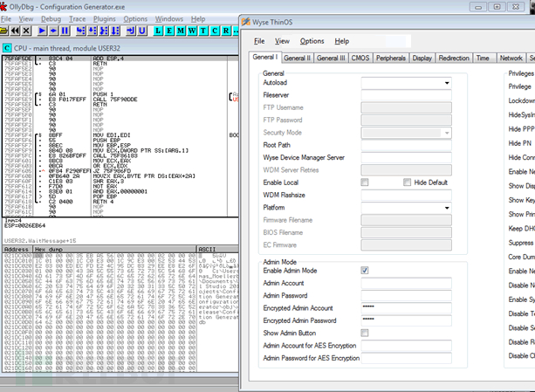Select the Peripherals tab
Image resolution: width=535 pixels, height=392 pixels.
coord(390,58)
